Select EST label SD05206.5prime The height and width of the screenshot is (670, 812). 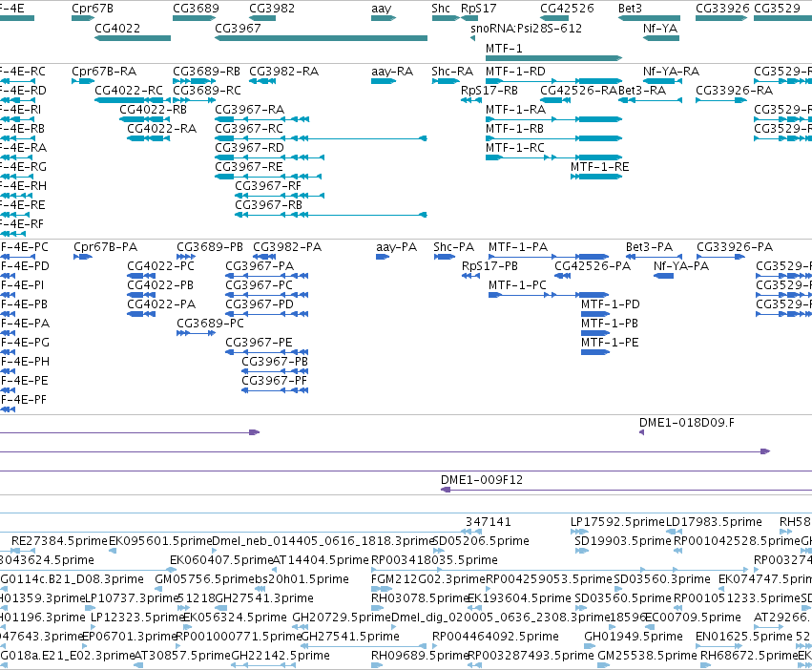(481, 541)
